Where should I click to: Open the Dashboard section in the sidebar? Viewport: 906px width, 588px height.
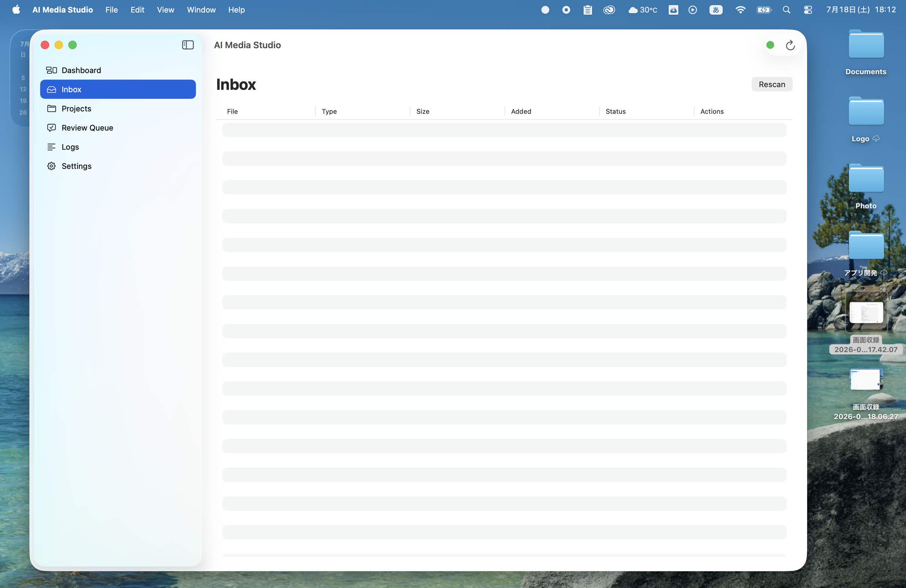117,70
